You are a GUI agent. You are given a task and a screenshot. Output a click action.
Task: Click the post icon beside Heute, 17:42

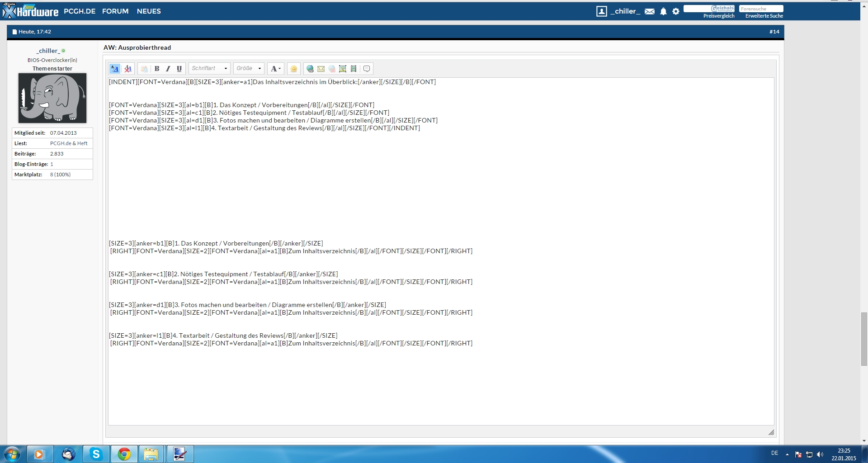[14, 32]
